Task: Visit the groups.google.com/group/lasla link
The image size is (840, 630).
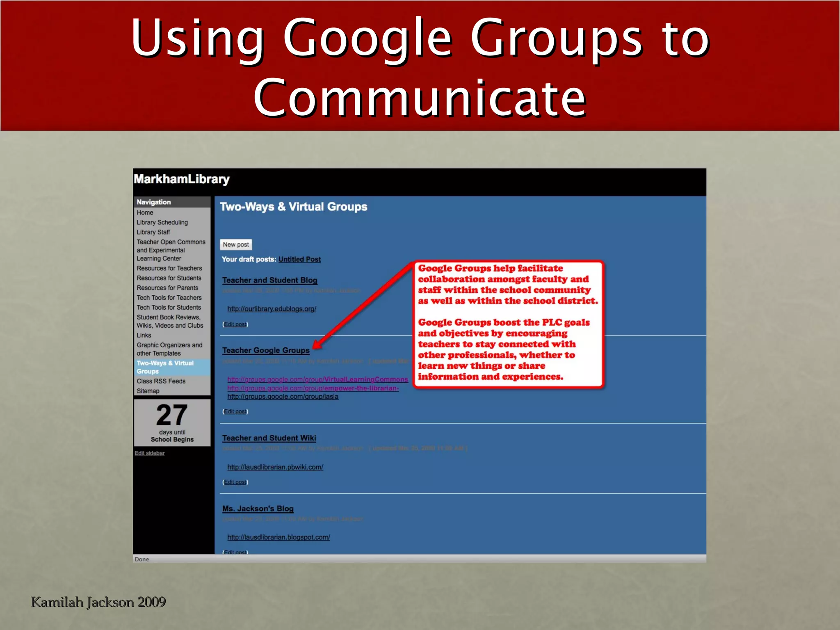Action: [x=283, y=397]
